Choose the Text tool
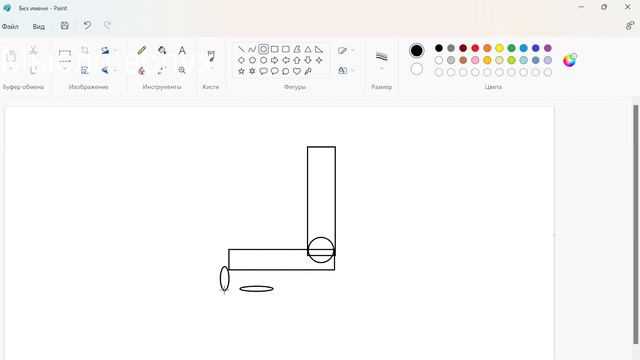Image resolution: width=640 pixels, height=360 pixels. (182, 50)
